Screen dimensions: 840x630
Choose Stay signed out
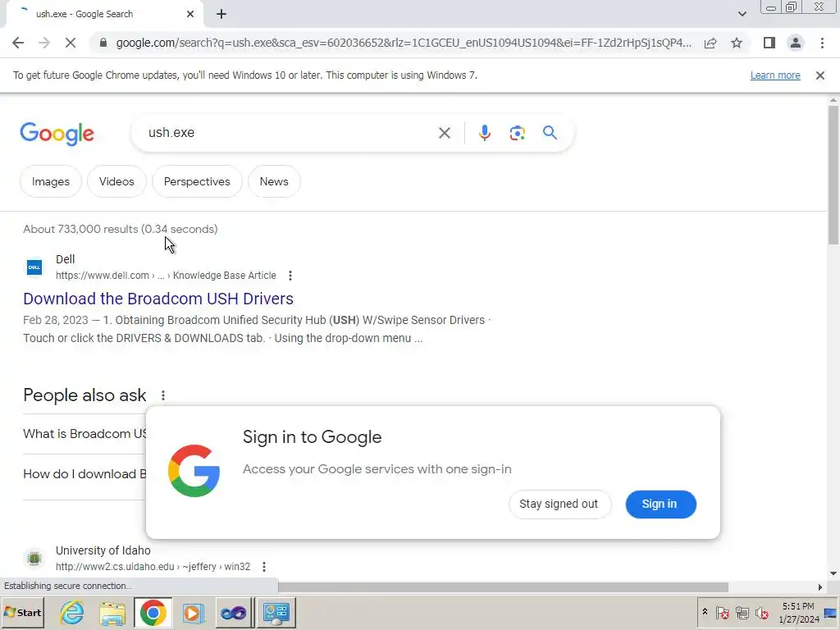[x=559, y=504]
